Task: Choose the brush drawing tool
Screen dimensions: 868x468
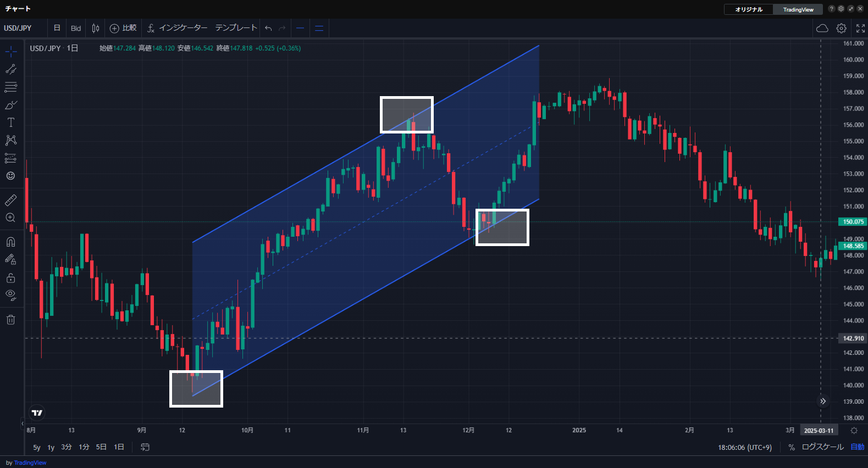Action: click(10, 105)
